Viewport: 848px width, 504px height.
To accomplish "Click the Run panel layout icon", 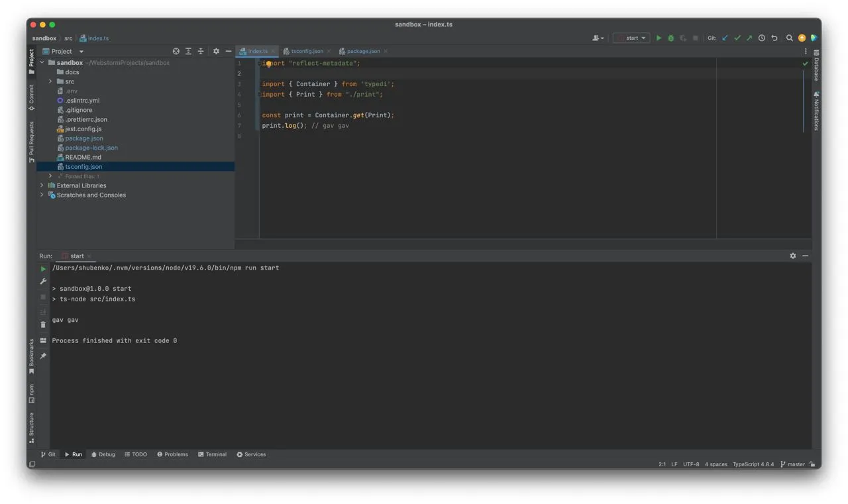I will coord(43,340).
